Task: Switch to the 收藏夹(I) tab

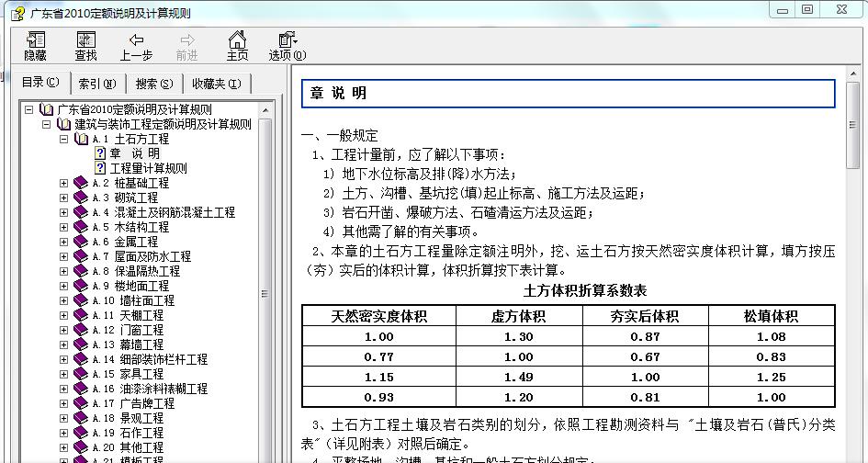Action: 217,84
